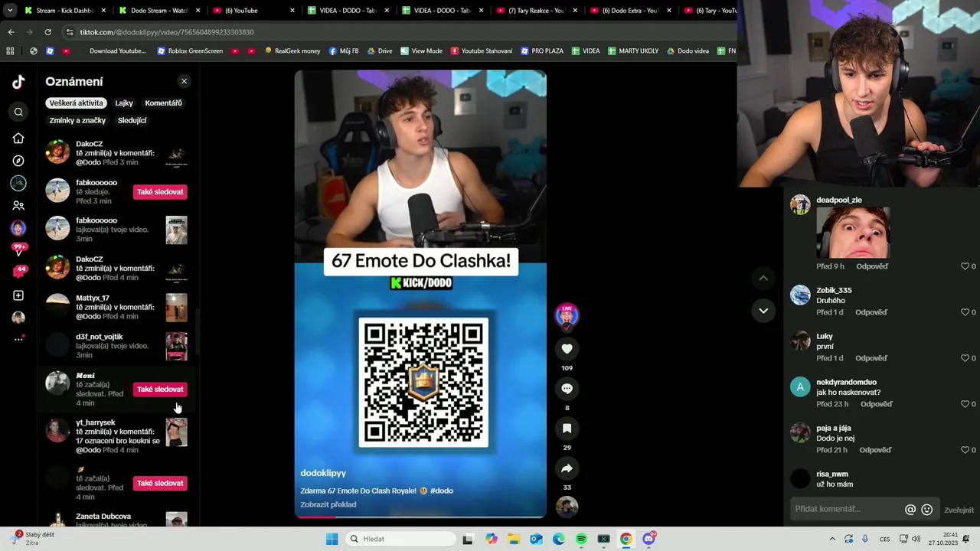This screenshot has height=551, width=980.
Task: Show hidden tray icons chevron
Action: (832, 540)
